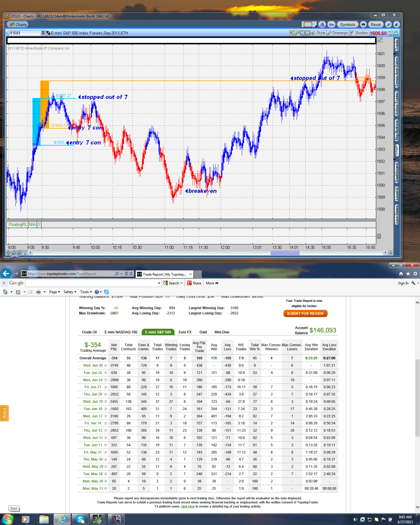Open the browser settings gear icon

pos(415,274)
